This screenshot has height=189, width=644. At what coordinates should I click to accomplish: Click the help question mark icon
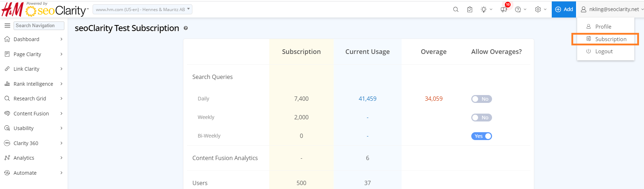pyautogui.click(x=518, y=10)
